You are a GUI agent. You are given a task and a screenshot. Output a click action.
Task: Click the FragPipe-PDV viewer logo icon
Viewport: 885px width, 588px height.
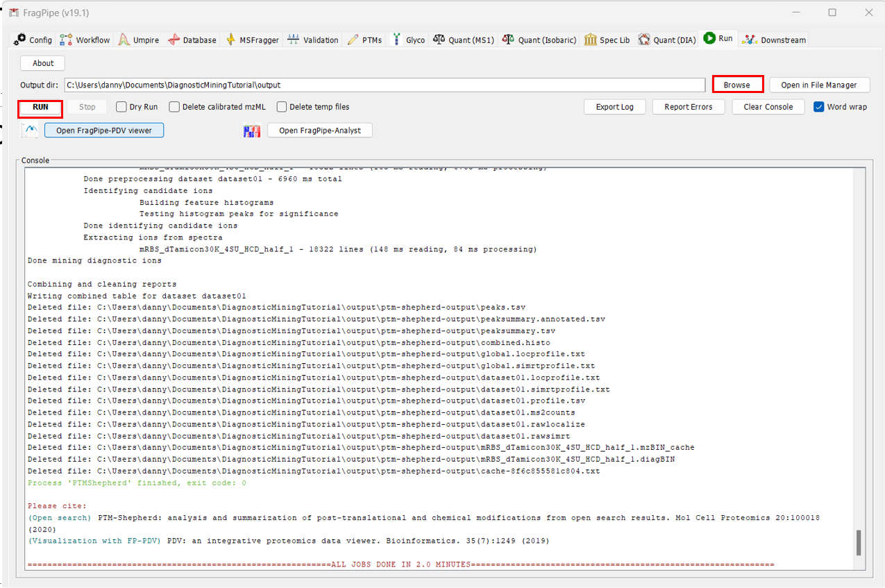(x=30, y=130)
